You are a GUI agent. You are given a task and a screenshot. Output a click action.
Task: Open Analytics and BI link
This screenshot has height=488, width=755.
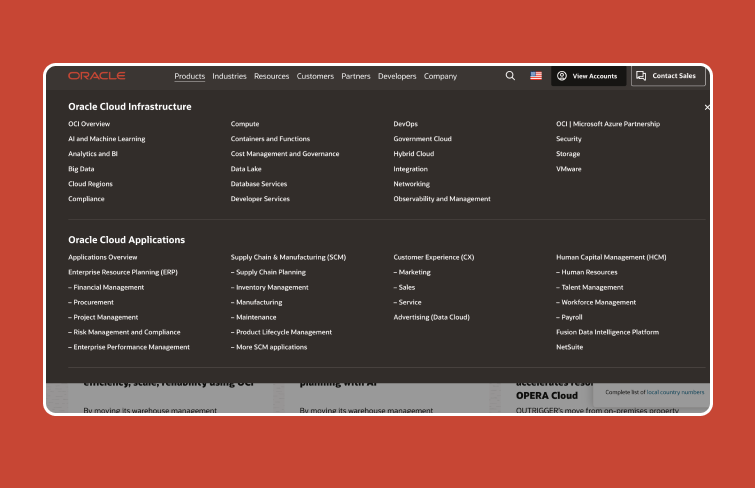(x=93, y=154)
